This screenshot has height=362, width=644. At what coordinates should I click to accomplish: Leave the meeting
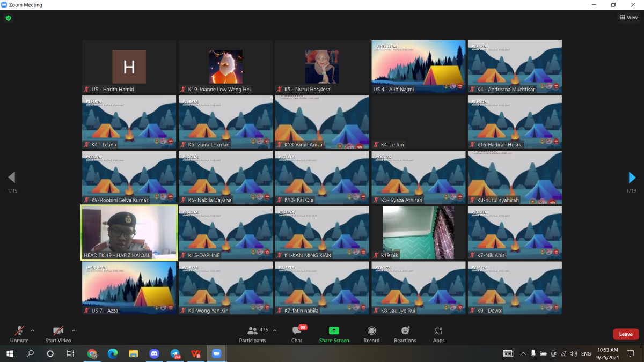point(626,334)
